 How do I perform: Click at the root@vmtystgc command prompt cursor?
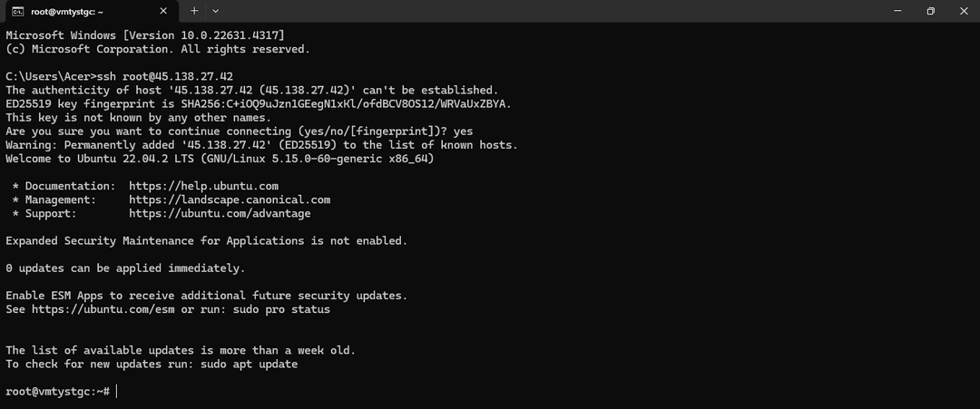pyautogui.click(x=116, y=392)
